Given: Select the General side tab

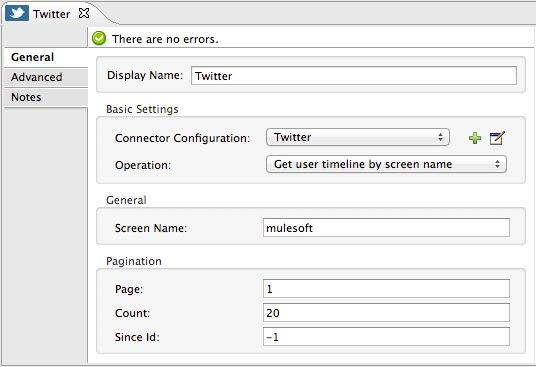Looking at the screenshot, I should (x=45, y=57).
